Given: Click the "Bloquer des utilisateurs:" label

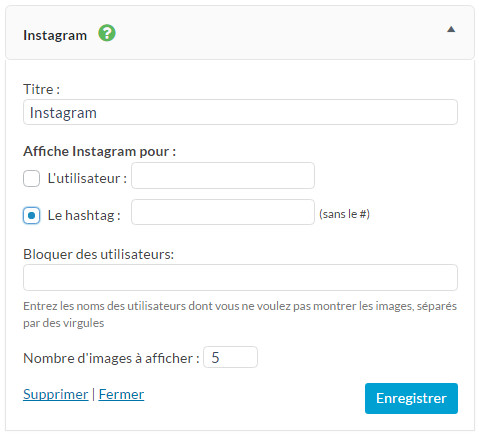Looking at the screenshot, I should (99, 254).
